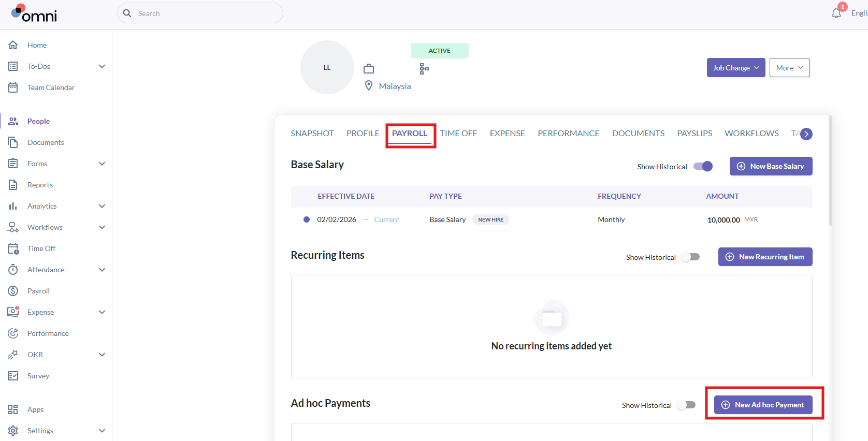Enable Show Historical toggle for Recurring Items

[690, 257]
